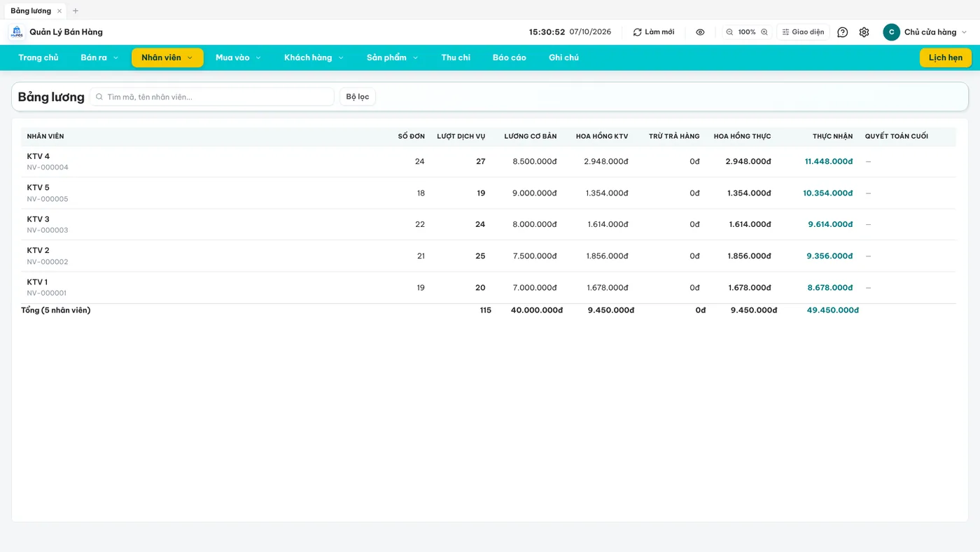Open the Giao diện theme button

803,32
